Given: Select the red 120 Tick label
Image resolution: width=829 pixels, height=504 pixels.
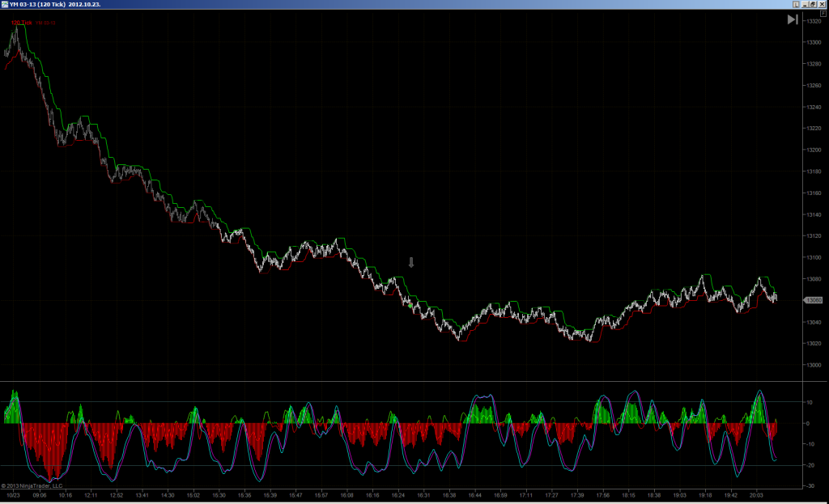Looking at the screenshot, I should (22, 23).
